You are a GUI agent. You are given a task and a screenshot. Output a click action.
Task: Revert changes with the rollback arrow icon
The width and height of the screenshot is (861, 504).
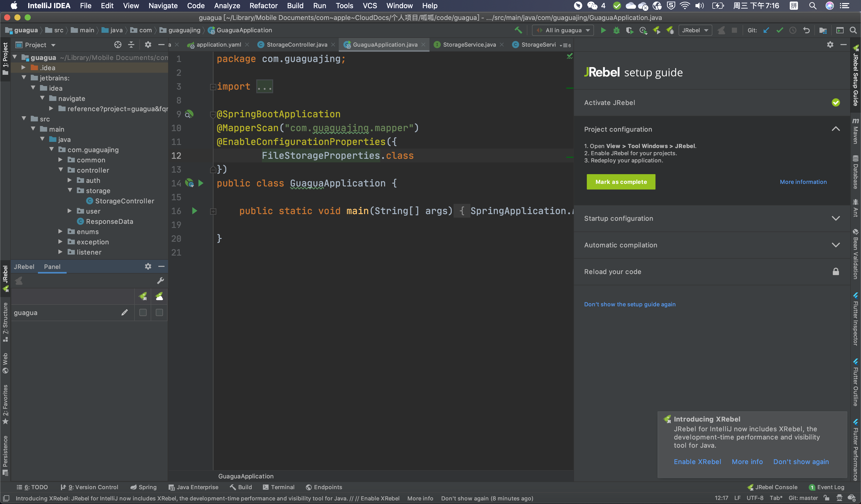[806, 30]
